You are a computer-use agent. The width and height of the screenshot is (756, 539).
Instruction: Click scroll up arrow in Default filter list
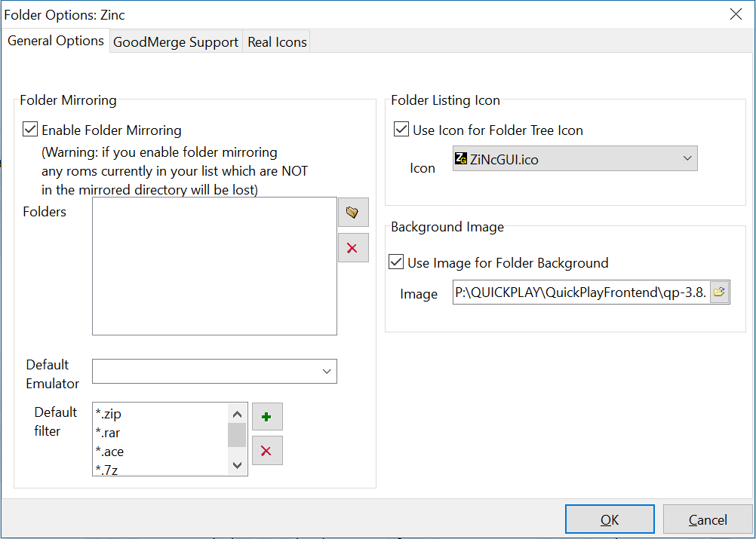coord(237,415)
